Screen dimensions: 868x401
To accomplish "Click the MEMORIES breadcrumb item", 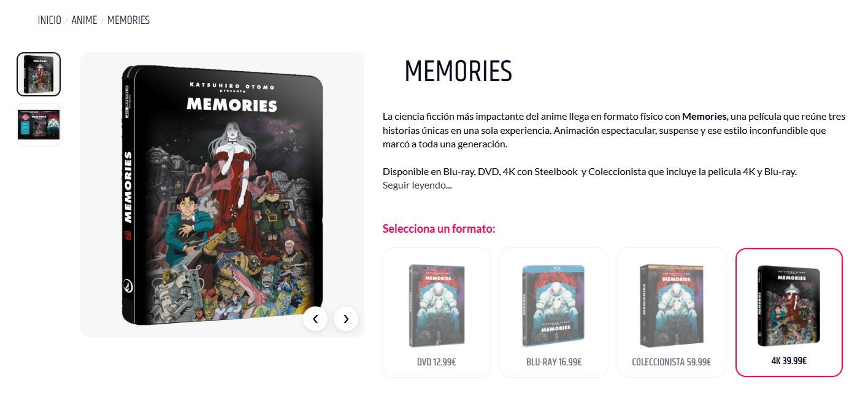I will (x=128, y=20).
